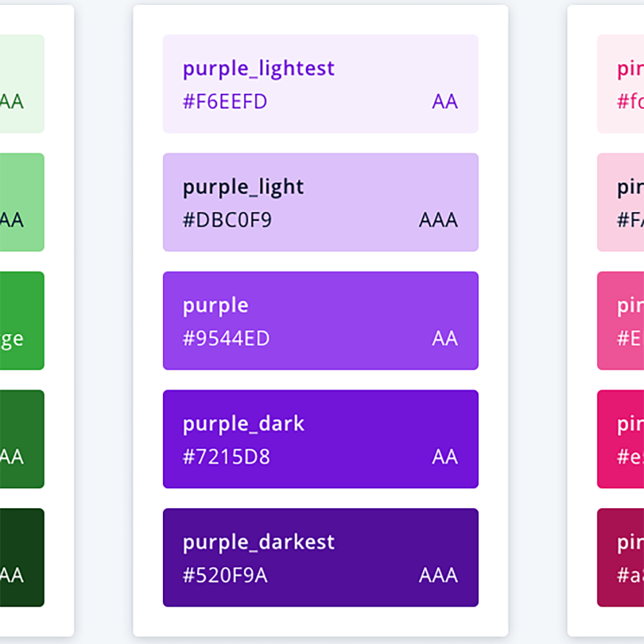The image size is (644, 644).
Task: Click the darkest pink swatch
Action: click(623, 557)
